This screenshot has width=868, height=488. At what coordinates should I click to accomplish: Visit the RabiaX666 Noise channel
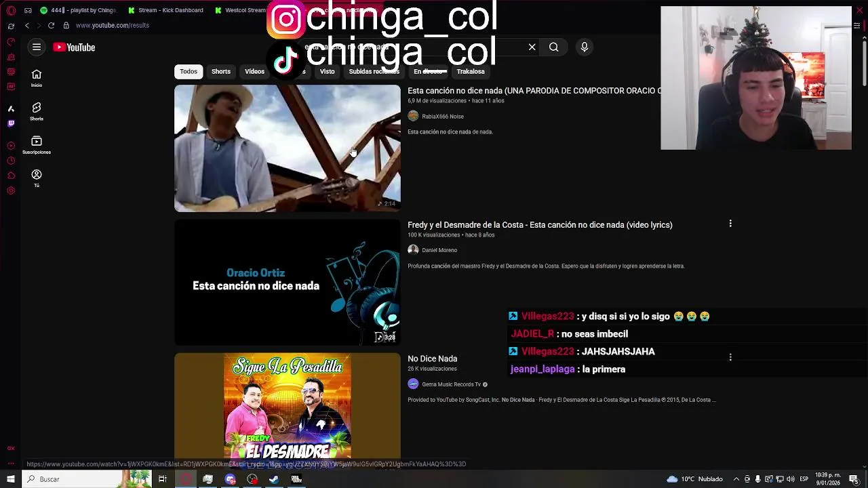(x=443, y=117)
